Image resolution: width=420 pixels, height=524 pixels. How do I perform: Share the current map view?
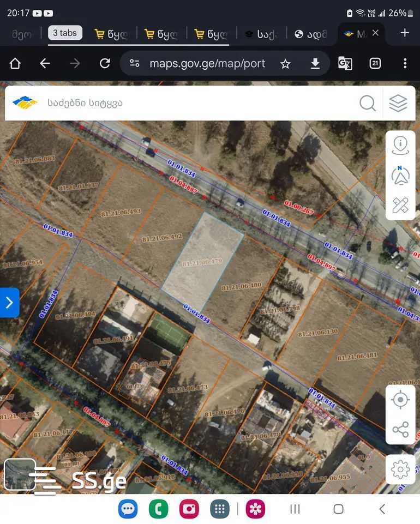click(400, 430)
